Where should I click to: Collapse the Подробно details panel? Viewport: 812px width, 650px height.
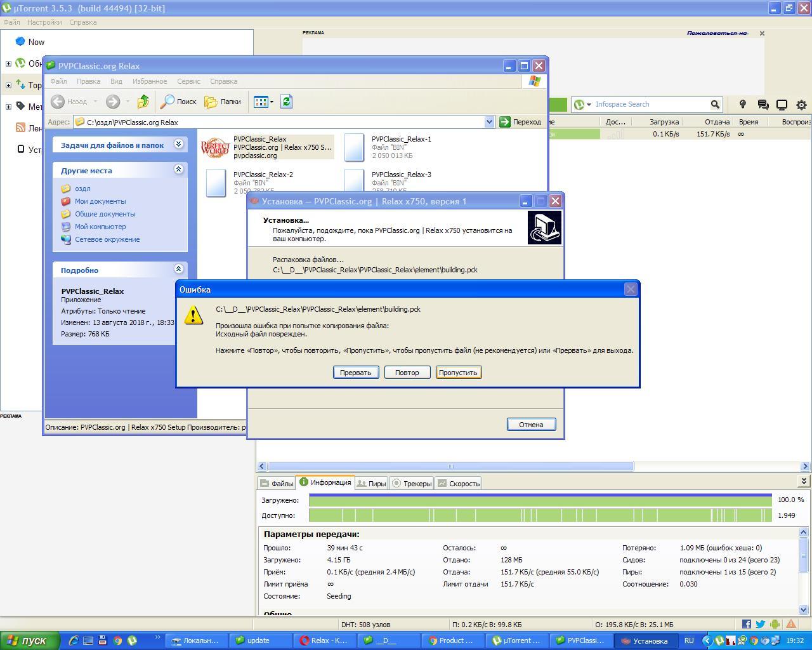[178, 269]
